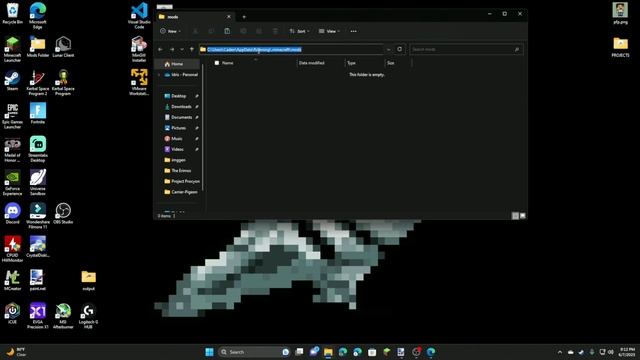Select the Recycle Bin desktop icon
The height and width of the screenshot is (360, 640).
(x=12, y=13)
